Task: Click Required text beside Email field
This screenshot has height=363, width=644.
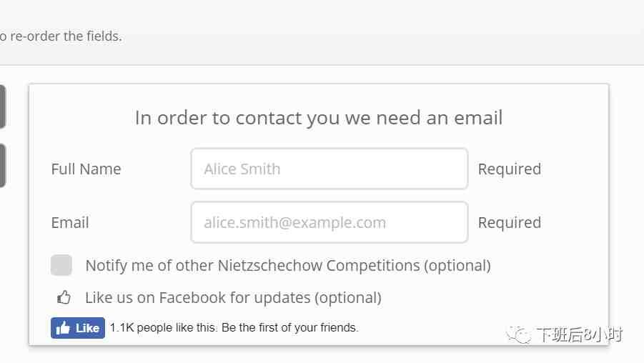Action: [510, 222]
